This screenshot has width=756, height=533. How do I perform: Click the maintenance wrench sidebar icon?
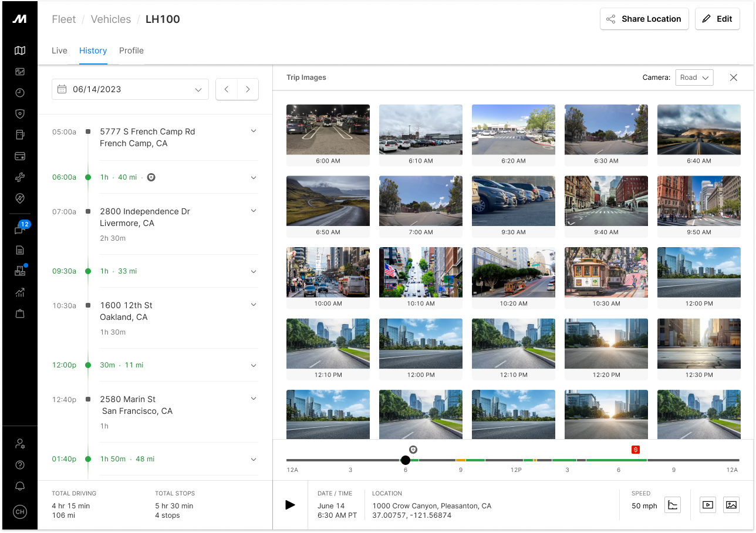[20, 177]
